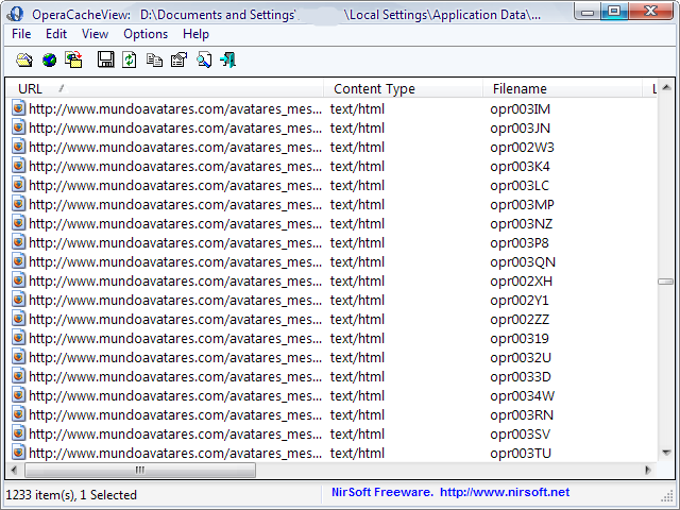Sort by the Content Type column header
The image size is (680, 510).
[x=403, y=88]
